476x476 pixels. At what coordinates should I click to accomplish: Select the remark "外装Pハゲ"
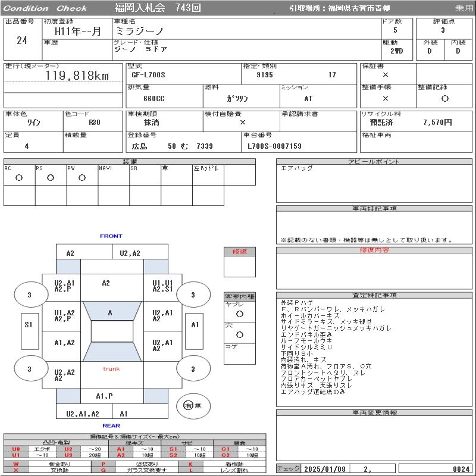pyautogui.click(x=296, y=303)
